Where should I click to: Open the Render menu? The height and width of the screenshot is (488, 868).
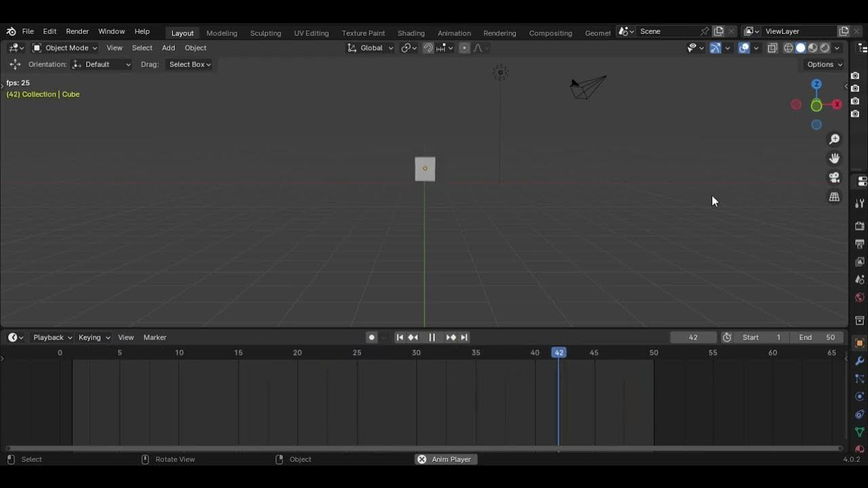pyautogui.click(x=77, y=32)
